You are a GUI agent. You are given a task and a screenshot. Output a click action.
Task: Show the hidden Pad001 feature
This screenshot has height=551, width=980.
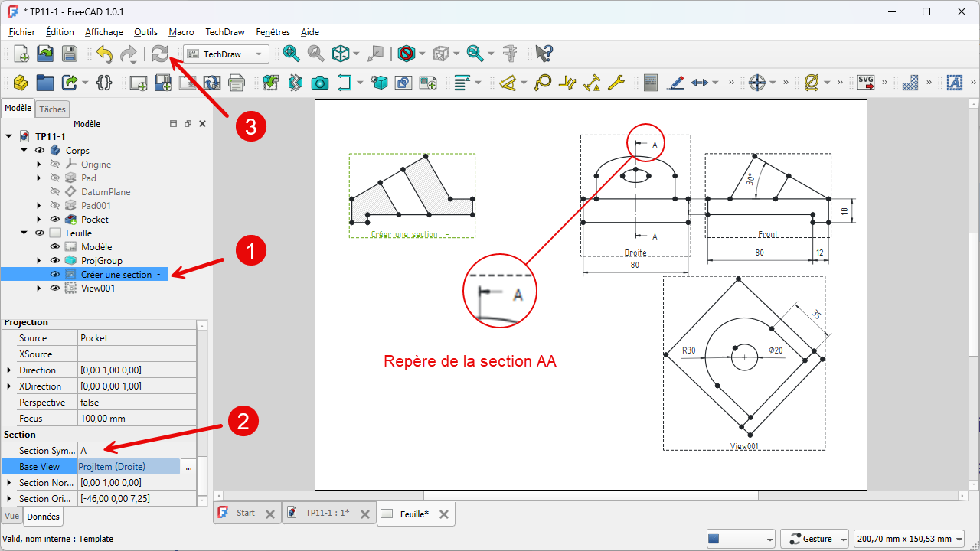(x=55, y=206)
